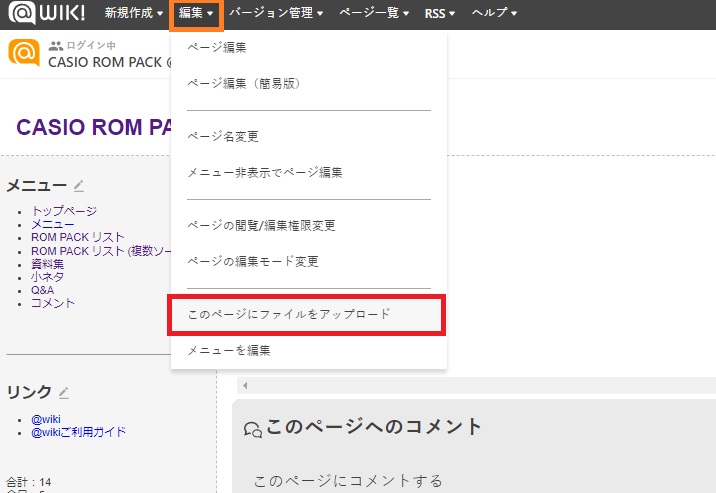
Task: Open the バージョン管理 dropdown menu
Action: click(x=276, y=13)
